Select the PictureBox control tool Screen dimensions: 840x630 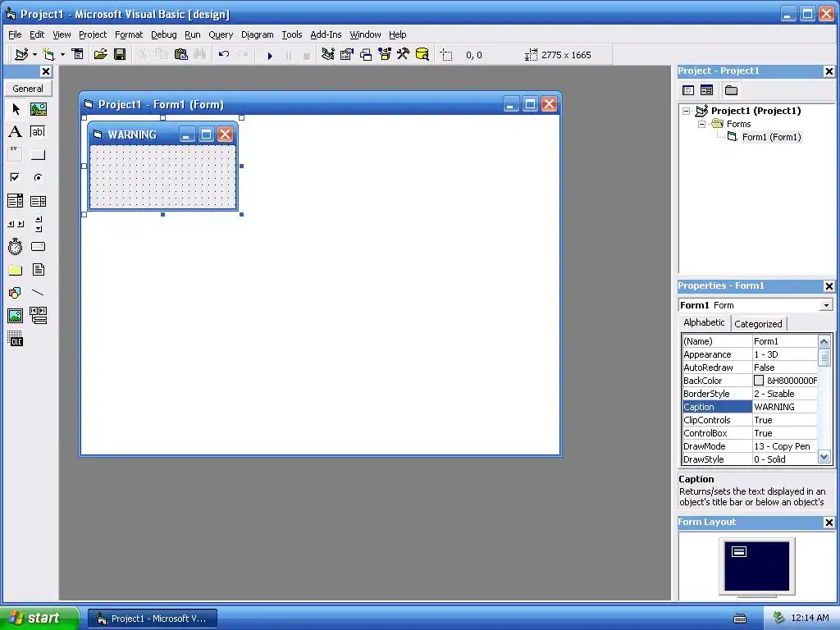coord(38,109)
